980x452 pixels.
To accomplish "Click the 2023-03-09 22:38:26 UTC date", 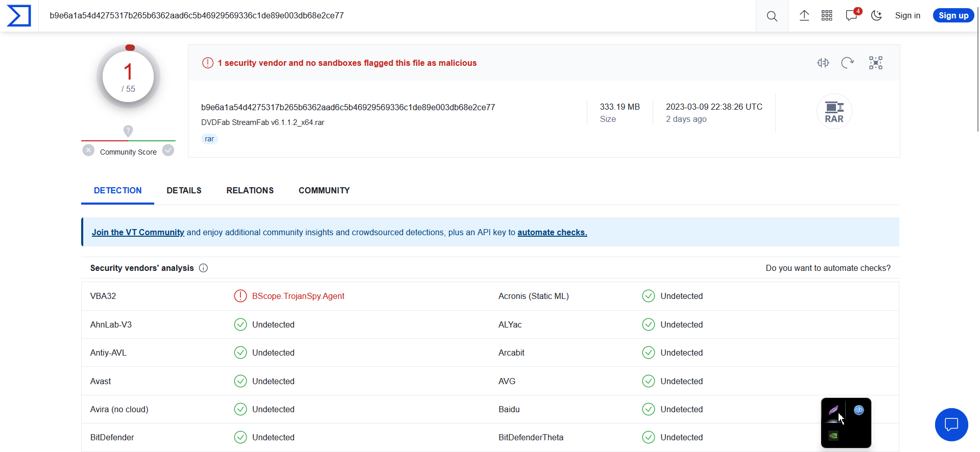I will point(714,107).
